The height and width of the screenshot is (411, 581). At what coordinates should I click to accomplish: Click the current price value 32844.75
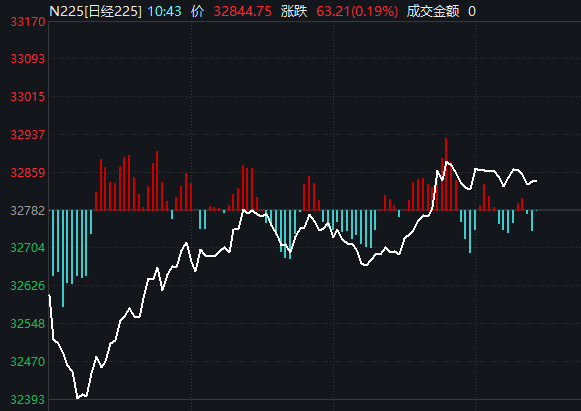coord(243,11)
